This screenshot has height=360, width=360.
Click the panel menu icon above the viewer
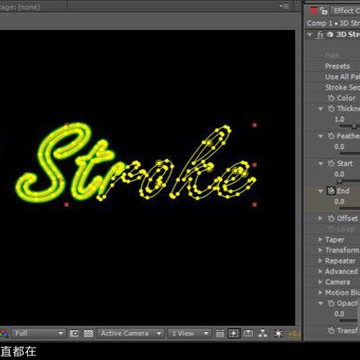click(284, 6)
